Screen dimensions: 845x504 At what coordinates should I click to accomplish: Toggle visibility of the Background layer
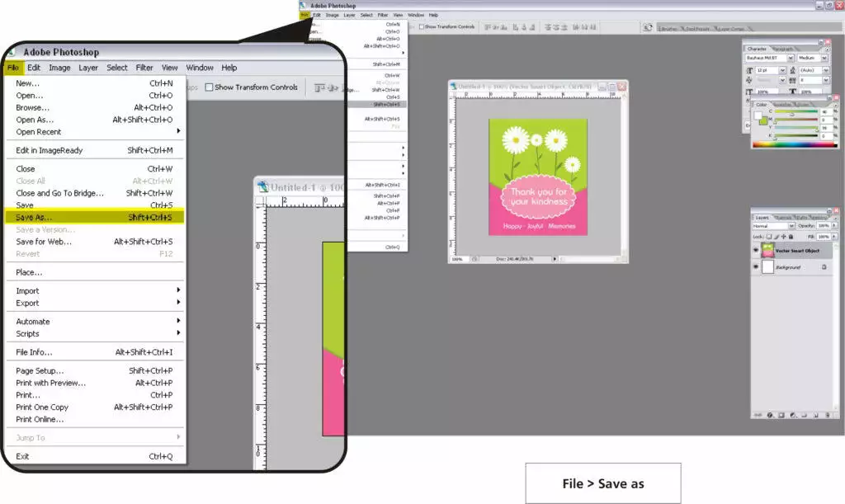point(756,266)
